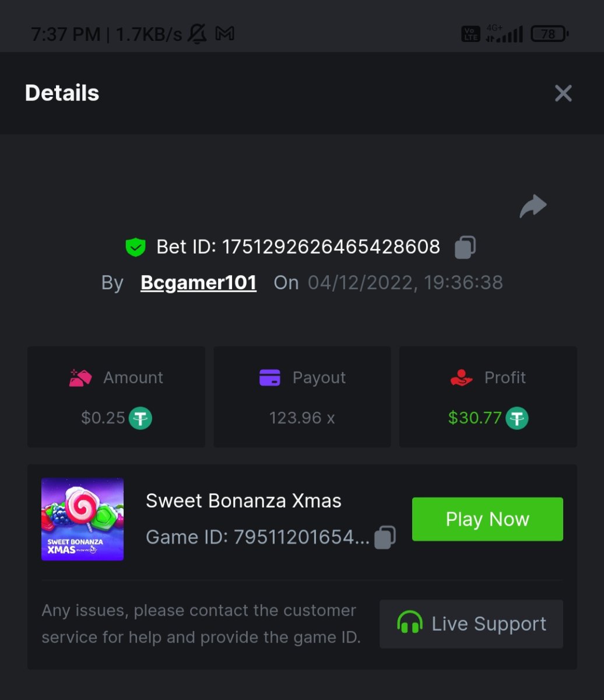The width and height of the screenshot is (604, 700).
Task: Click the purple Payout card icon
Action: pyautogui.click(x=270, y=377)
